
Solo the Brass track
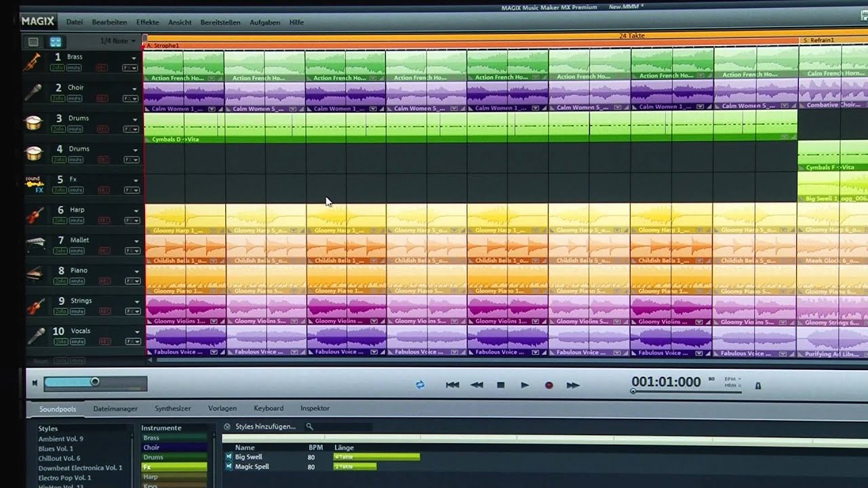coord(59,68)
